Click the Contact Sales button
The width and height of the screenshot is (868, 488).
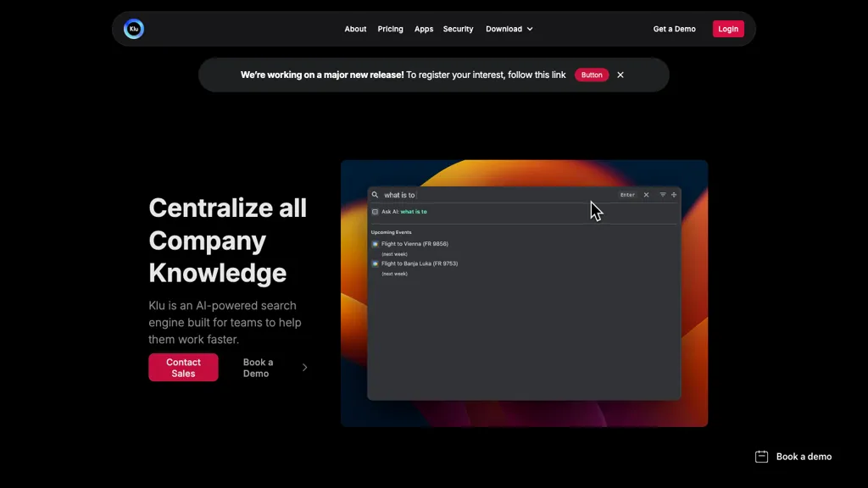click(183, 367)
